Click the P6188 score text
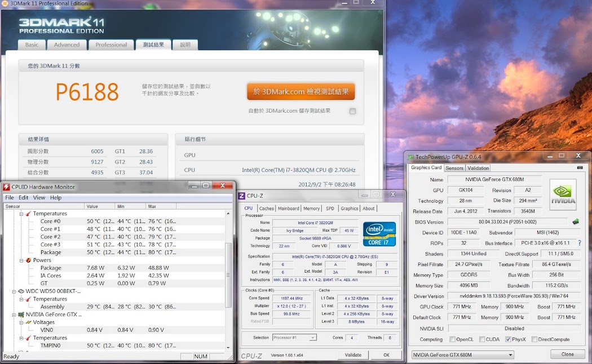 click(87, 92)
